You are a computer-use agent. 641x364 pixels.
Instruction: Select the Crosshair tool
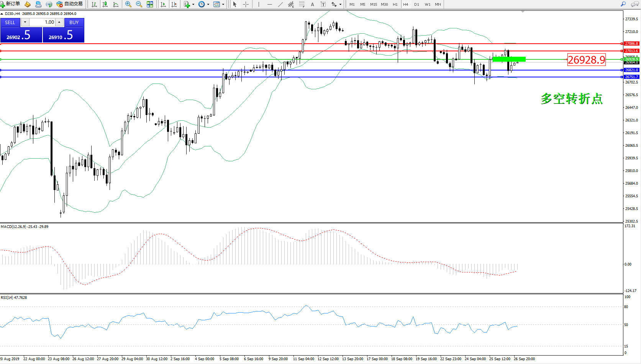[246, 4]
